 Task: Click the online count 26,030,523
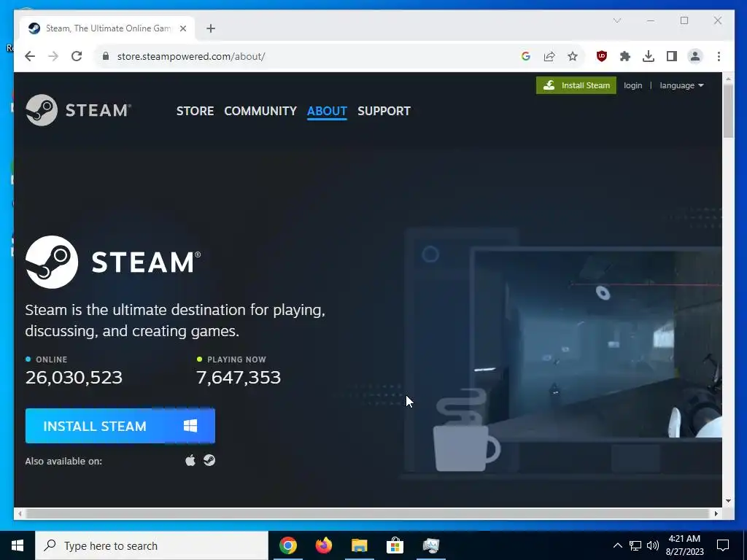click(74, 377)
